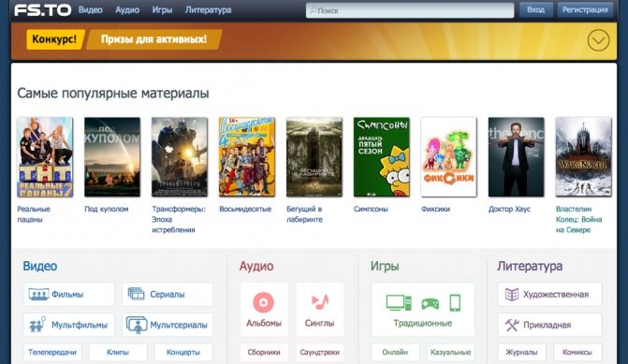
Task: Click the desktop computer games icon
Action: click(399, 303)
